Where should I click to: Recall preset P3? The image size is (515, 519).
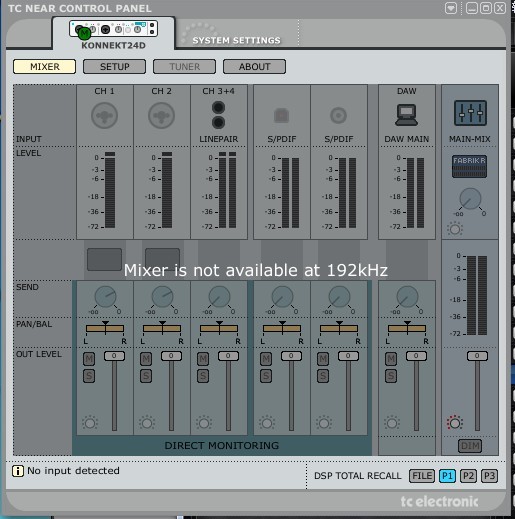[x=489, y=476]
